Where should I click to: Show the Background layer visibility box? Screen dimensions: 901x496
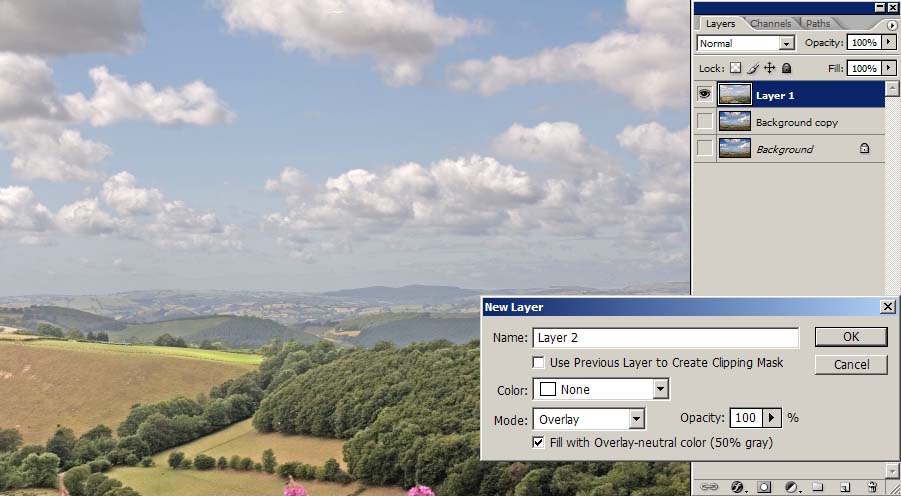pos(704,148)
